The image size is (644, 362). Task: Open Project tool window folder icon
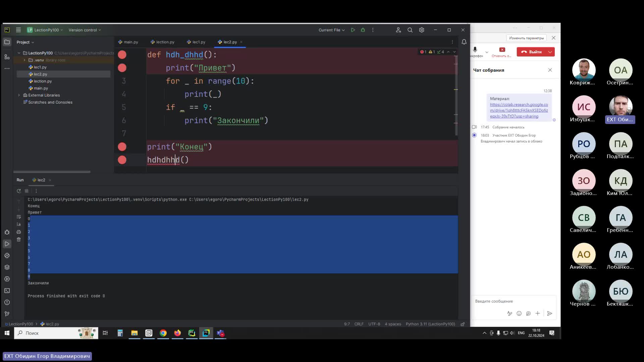(7, 42)
